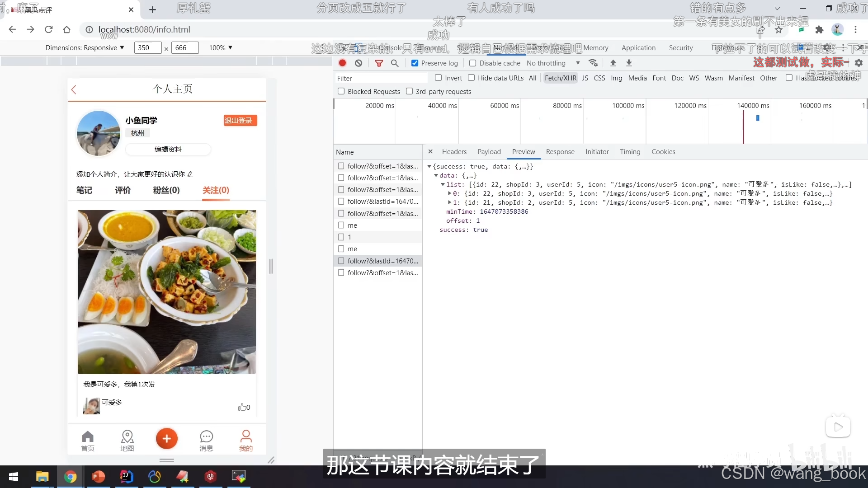Open File Explorer from taskbar
Screen dimensions: 868x488
42,477
